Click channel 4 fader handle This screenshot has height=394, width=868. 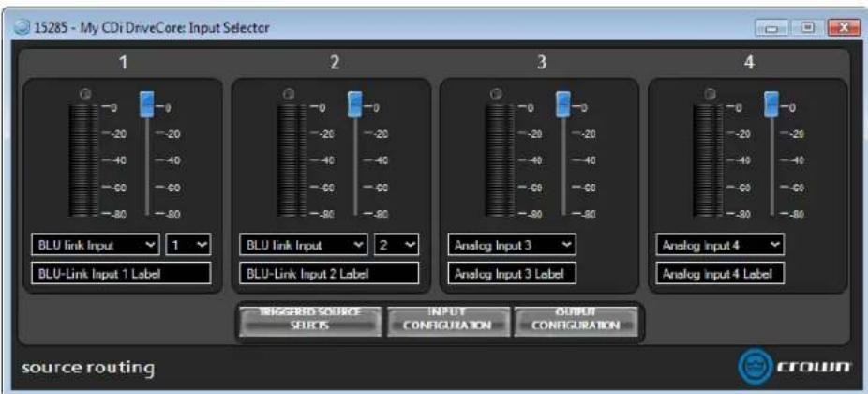pos(771,104)
